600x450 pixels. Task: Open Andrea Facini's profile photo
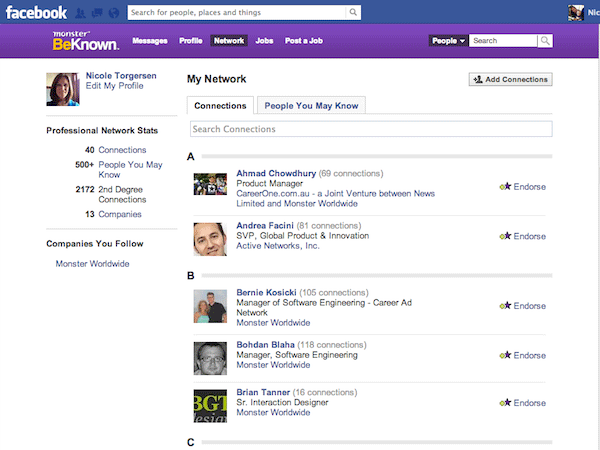(x=210, y=240)
